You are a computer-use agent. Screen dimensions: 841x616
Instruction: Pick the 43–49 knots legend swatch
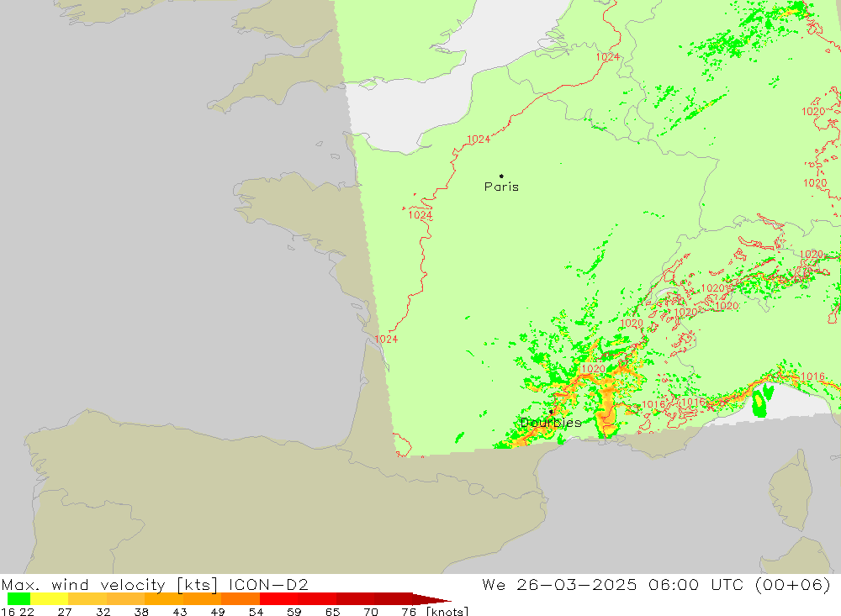(x=202, y=599)
